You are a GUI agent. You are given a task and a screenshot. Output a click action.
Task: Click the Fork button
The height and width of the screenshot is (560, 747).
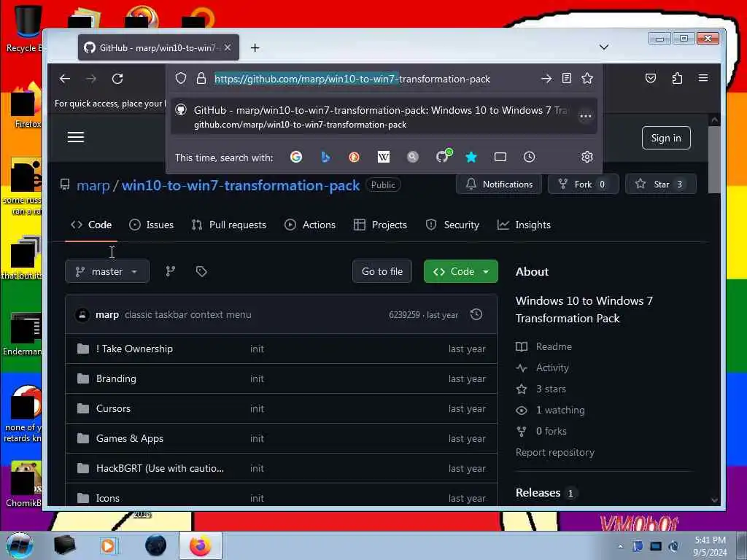tap(583, 184)
